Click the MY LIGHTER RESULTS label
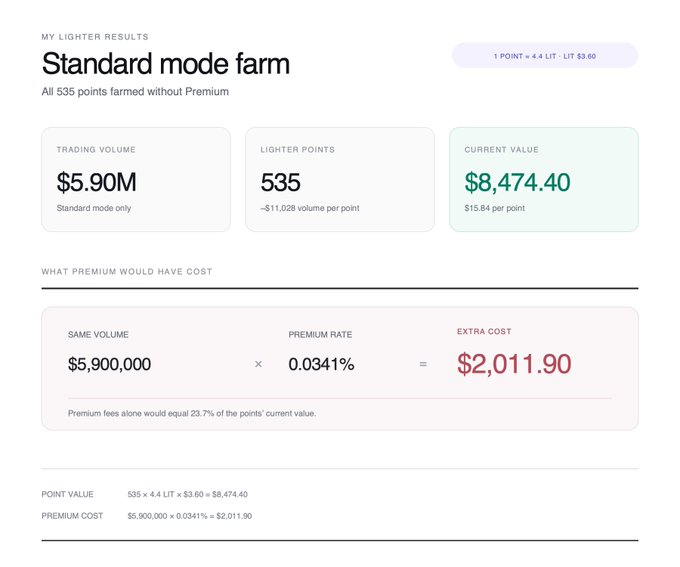 tap(95, 37)
